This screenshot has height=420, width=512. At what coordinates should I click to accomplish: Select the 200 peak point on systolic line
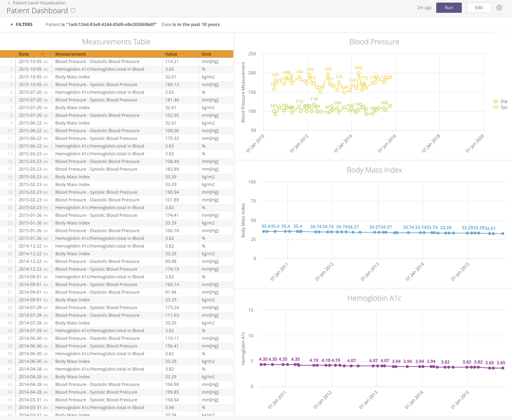(359, 73)
